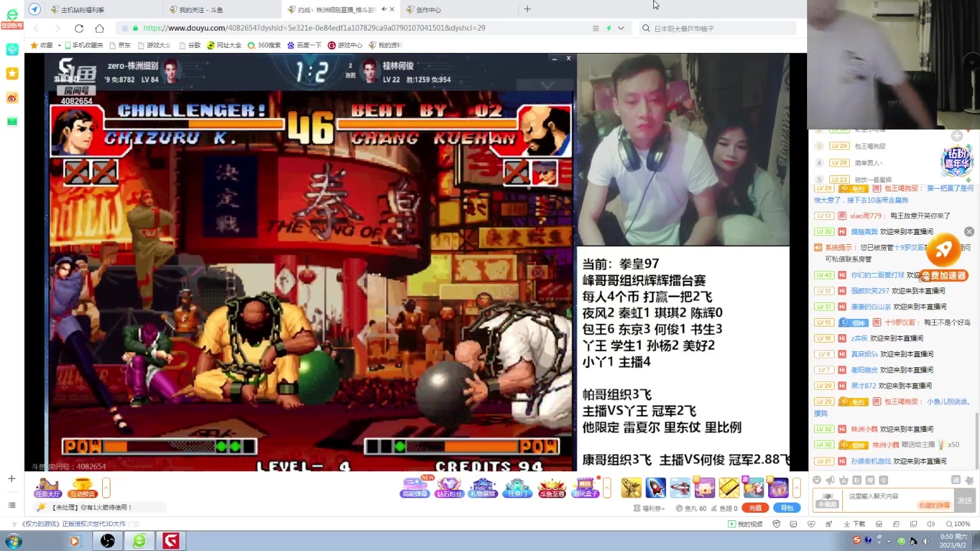
Task: Click username 包王喝狗尿 in ranking list
Action: coord(870,147)
